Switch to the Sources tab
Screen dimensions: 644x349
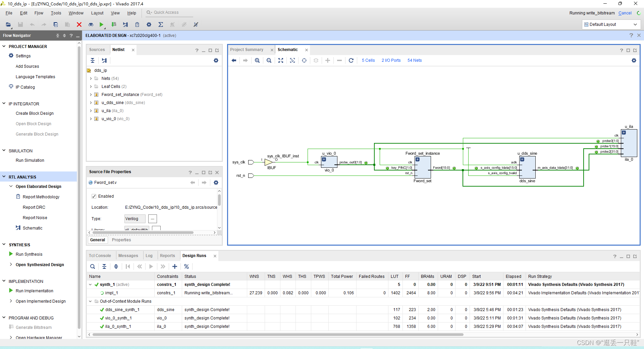tap(97, 50)
